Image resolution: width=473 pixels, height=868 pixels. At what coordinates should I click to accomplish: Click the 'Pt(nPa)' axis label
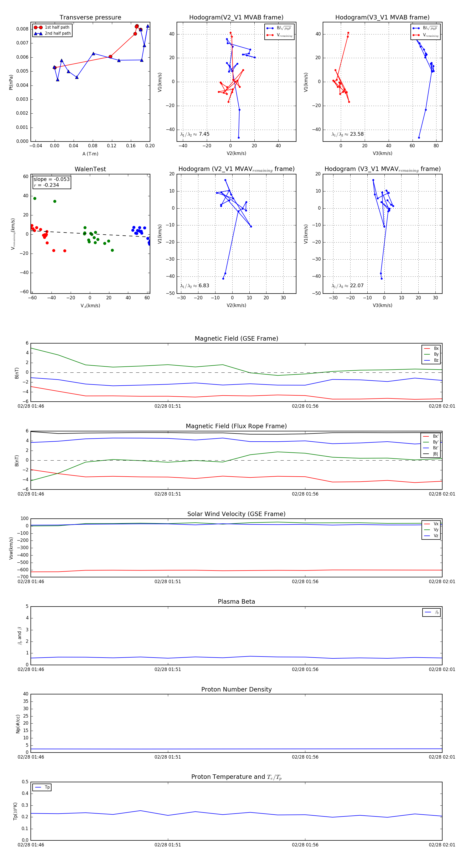(11, 82)
